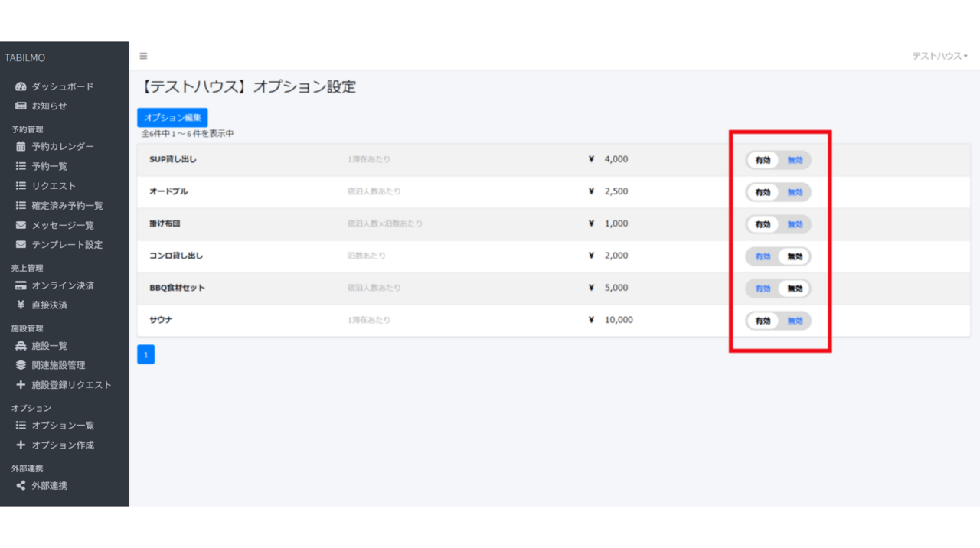Select page 1 in pagination

[145, 354]
